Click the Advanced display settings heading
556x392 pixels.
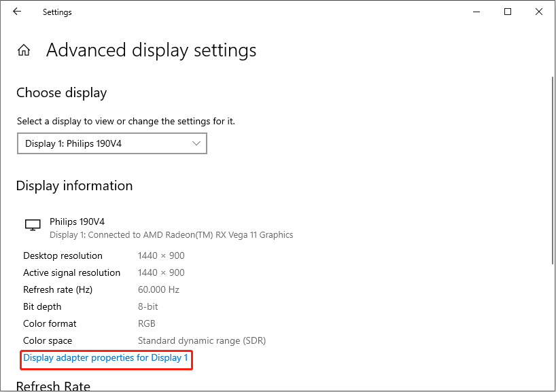point(151,50)
